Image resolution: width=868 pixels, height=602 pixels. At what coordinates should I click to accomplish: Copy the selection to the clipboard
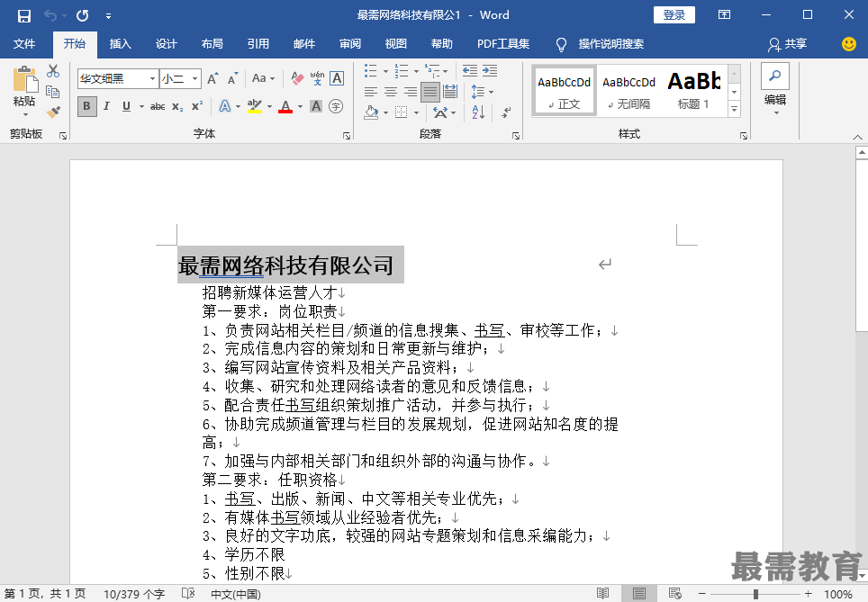(x=52, y=91)
